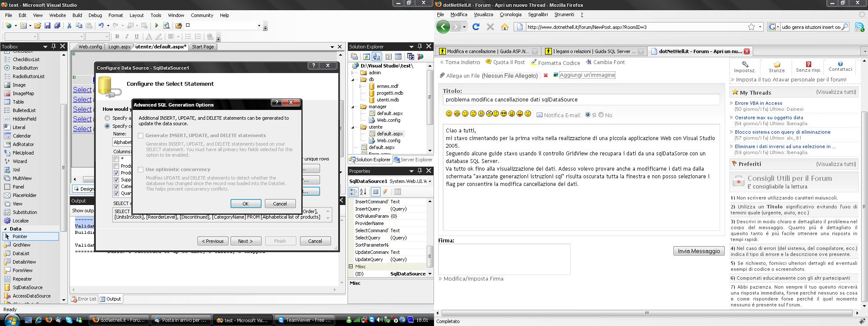Click Next button in Configure Data Source
This screenshot has height=326, width=868.
pos(245,241)
